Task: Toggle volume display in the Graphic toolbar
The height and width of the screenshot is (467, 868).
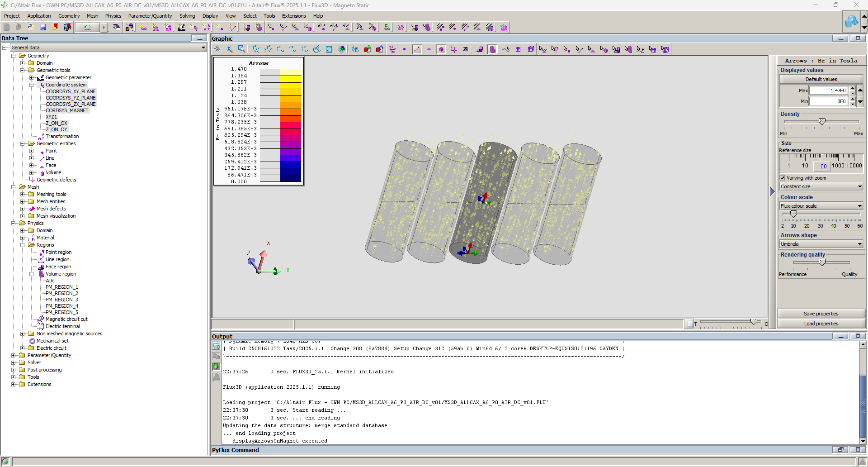Action: coord(441,49)
